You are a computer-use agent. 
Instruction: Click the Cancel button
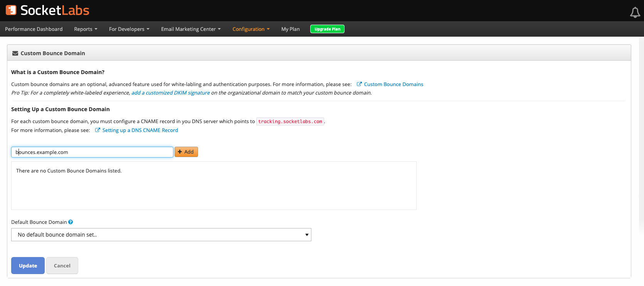(x=62, y=266)
